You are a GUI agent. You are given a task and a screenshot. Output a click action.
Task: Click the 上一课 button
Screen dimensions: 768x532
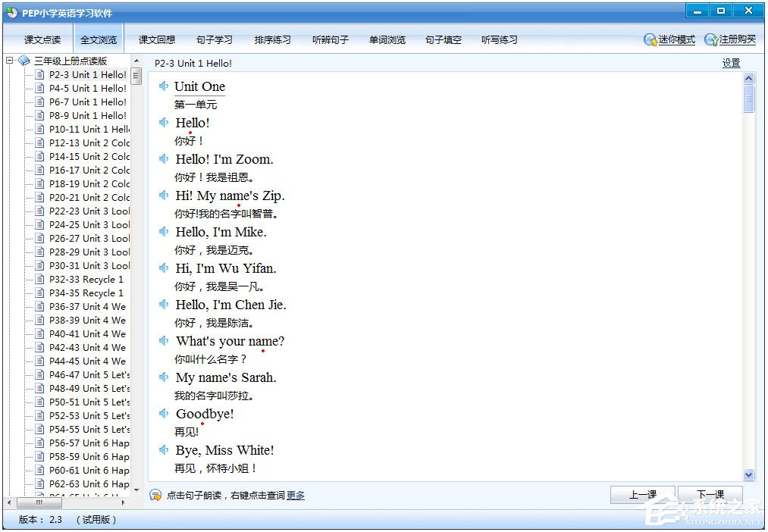tap(642, 493)
